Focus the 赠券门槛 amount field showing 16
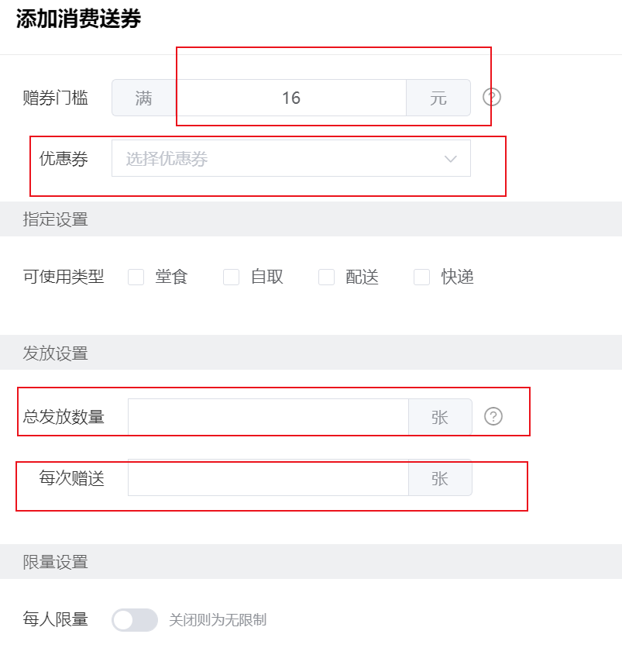 click(x=291, y=98)
